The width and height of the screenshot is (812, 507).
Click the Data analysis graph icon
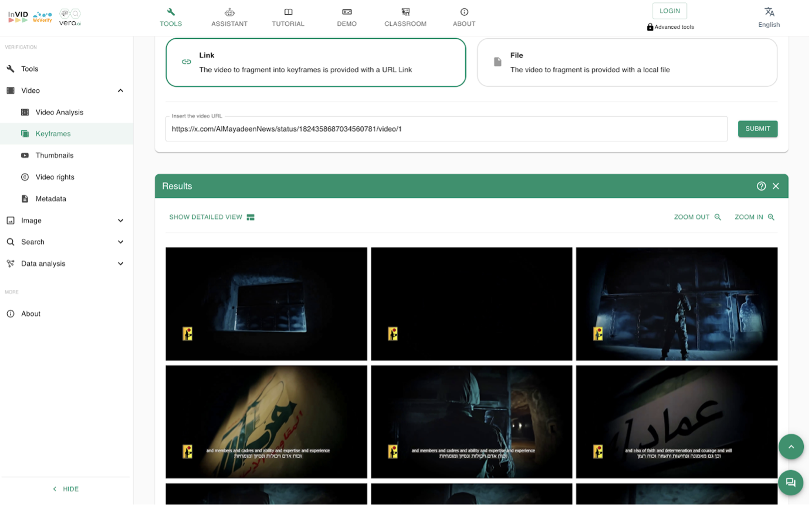(x=11, y=263)
